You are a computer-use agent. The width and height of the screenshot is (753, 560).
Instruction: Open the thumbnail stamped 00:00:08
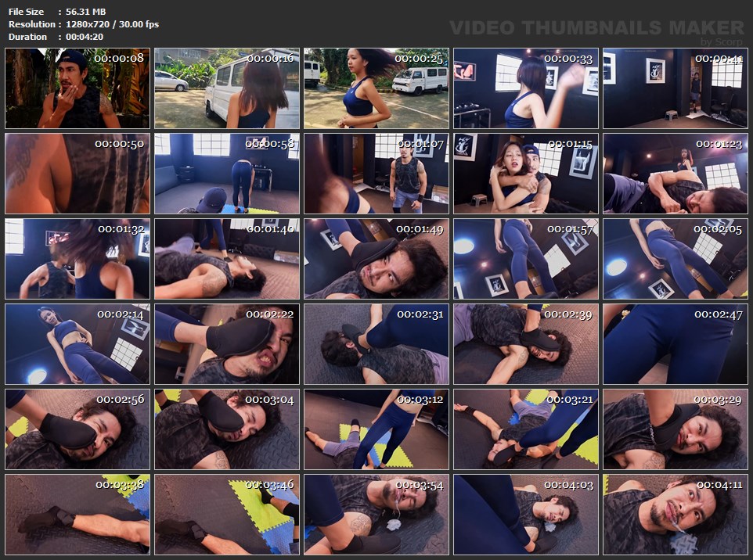77,88
